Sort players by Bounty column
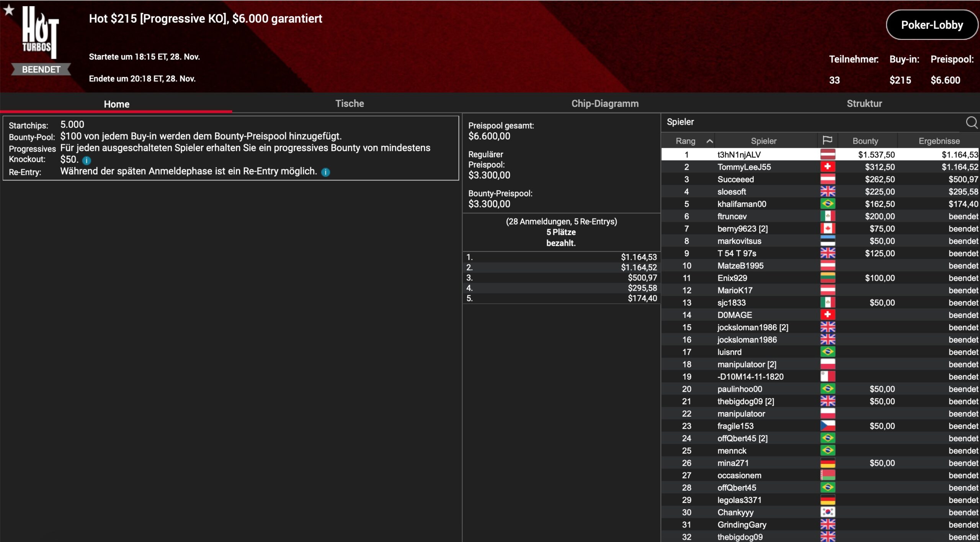 (865, 141)
